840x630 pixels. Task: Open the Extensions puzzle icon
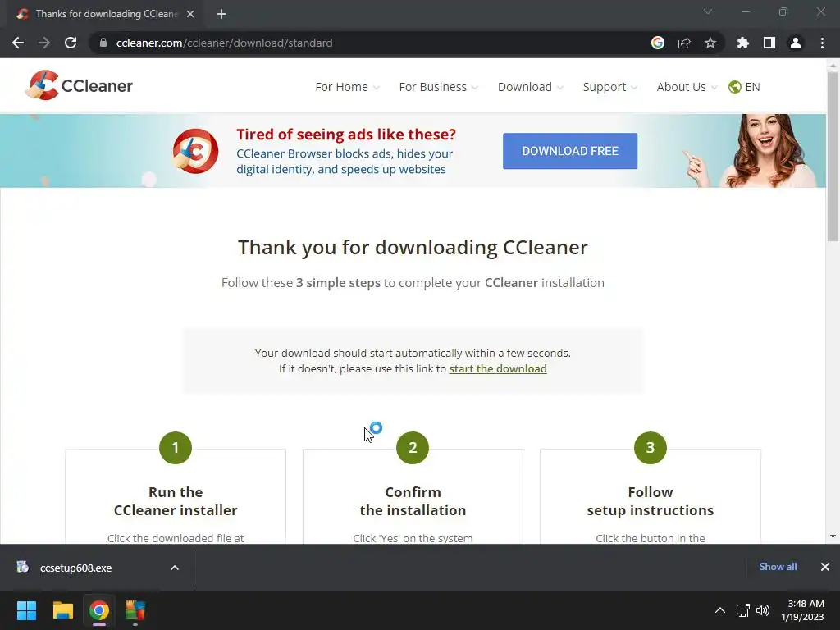coord(743,43)
